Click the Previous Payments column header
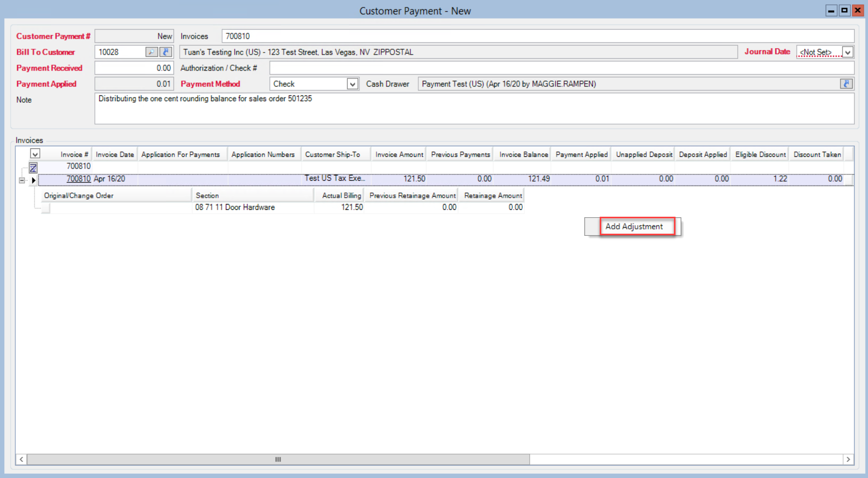Image resolution: width=868 pixels, height=478 pixels. pyautogui.click(x=460, y=154)
